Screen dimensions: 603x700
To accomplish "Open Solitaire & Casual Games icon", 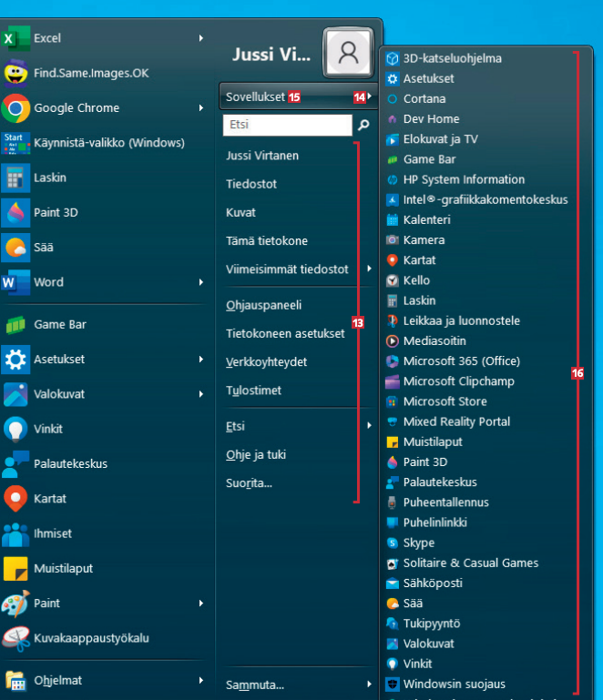I will 392,563.
